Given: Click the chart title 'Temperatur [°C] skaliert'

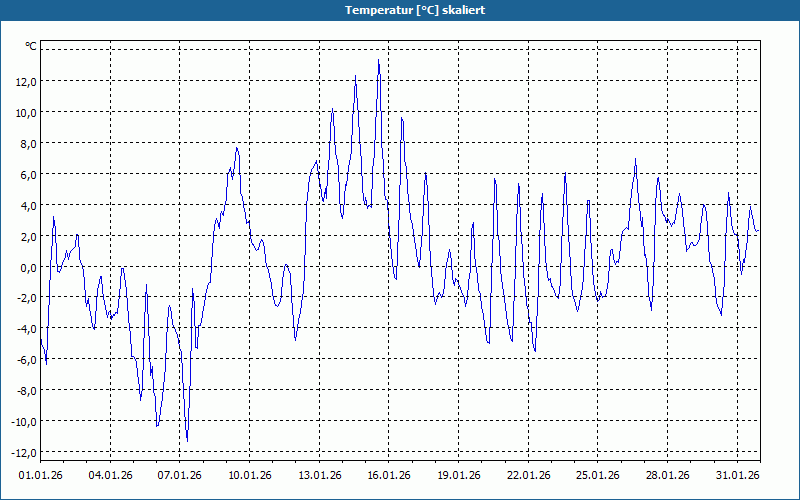Looking at the screenshot, I should (x=415, y=10).
